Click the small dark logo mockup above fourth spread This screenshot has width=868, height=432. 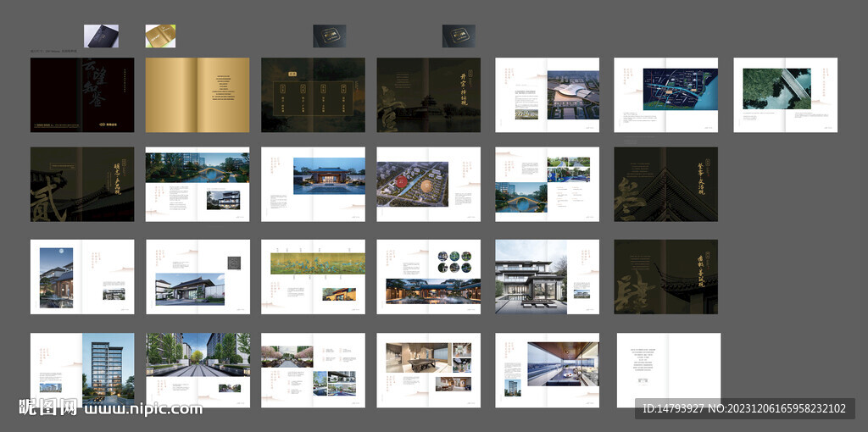pyautogui.click(x=458, y=36)
